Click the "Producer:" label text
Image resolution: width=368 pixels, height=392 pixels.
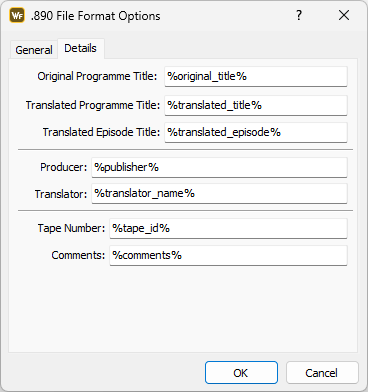click(x=64, y=167)
